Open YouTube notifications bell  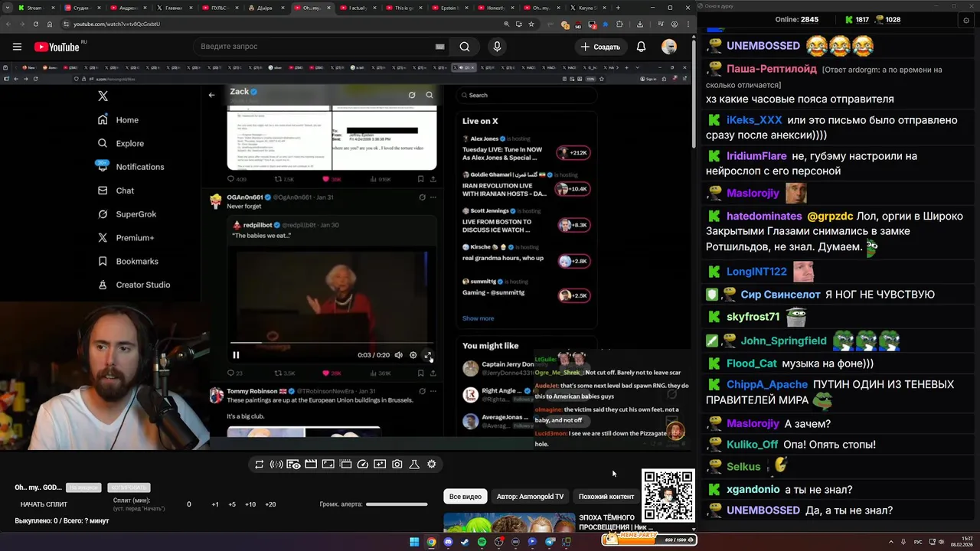coord(642,47)
